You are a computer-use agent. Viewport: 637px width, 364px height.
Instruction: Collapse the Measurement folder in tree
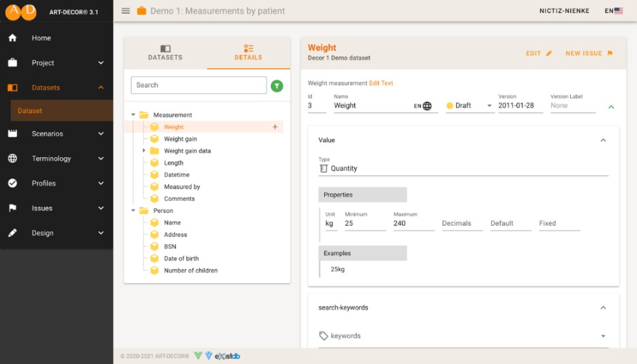[x=134, y=115]
